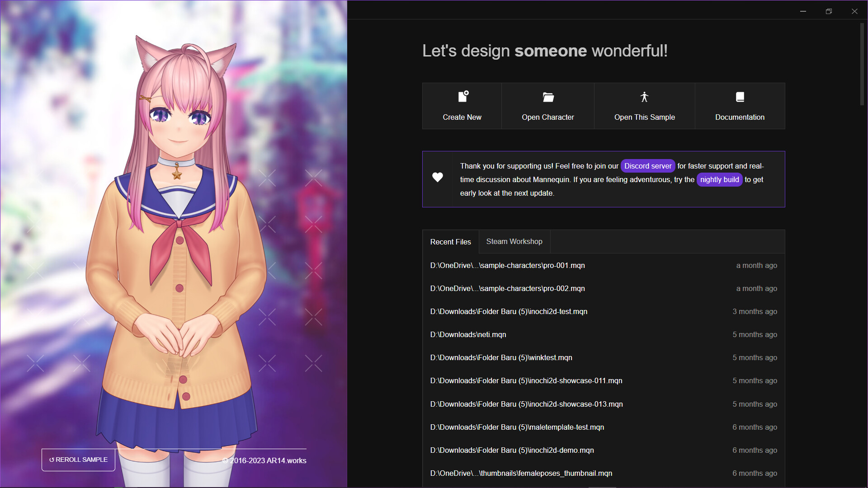Click the Open Character folder icon
Viewport: 868px width, 488px height.
[x=548, y=97]
